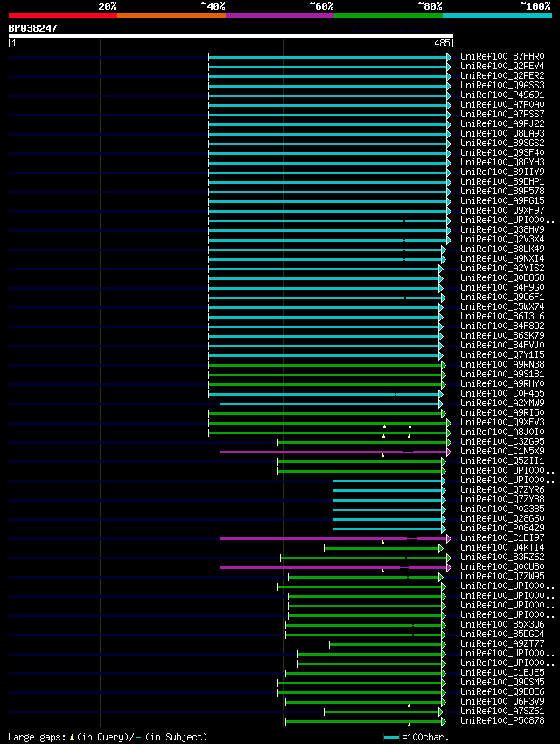The width and height of the screenshot is (560, 744).
Task: Select the UniRef100_A9PG15 label
Action: [502, 200]
